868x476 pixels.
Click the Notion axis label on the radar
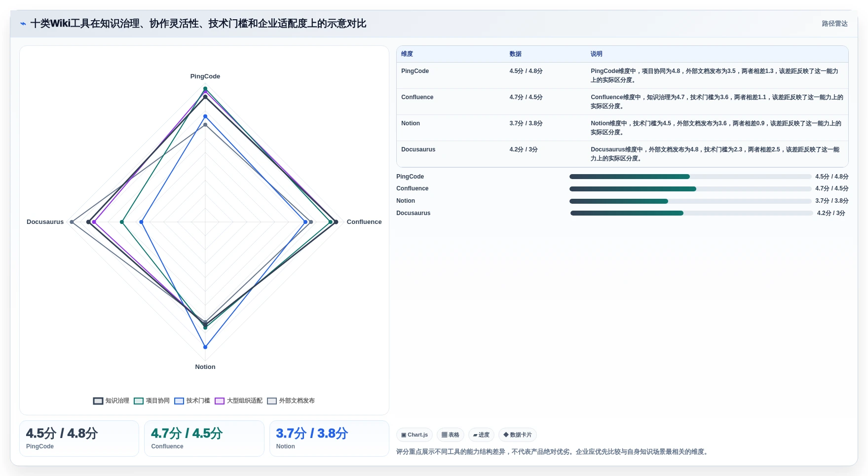(x=205, y=367)
